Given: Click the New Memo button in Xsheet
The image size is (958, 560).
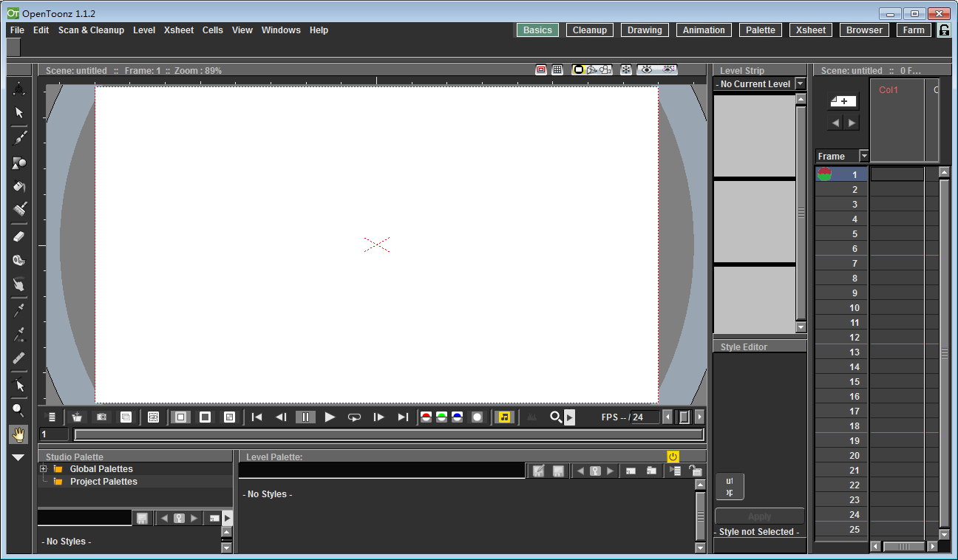Looking at the screenshot, I should 843,101.
